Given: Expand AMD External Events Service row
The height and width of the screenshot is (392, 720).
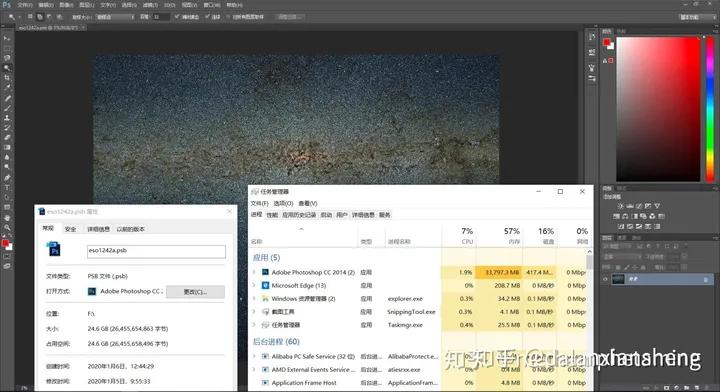Looking at the screenshot, I should [x=254, y=370].
